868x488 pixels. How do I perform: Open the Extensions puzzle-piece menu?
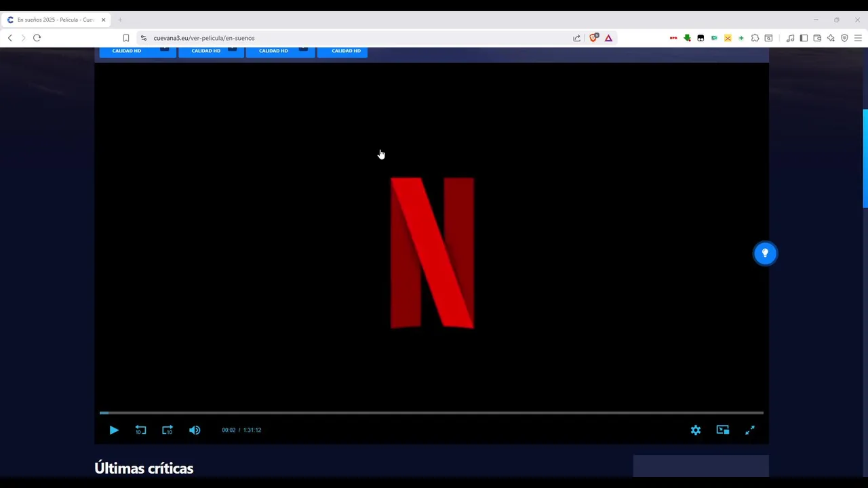(755, 38)
